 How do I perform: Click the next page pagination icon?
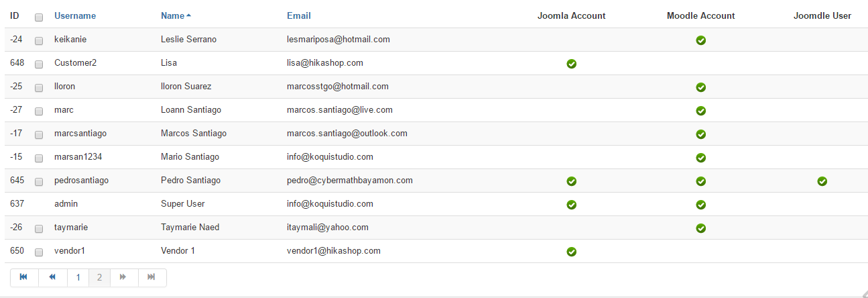[x=123, y=277]
